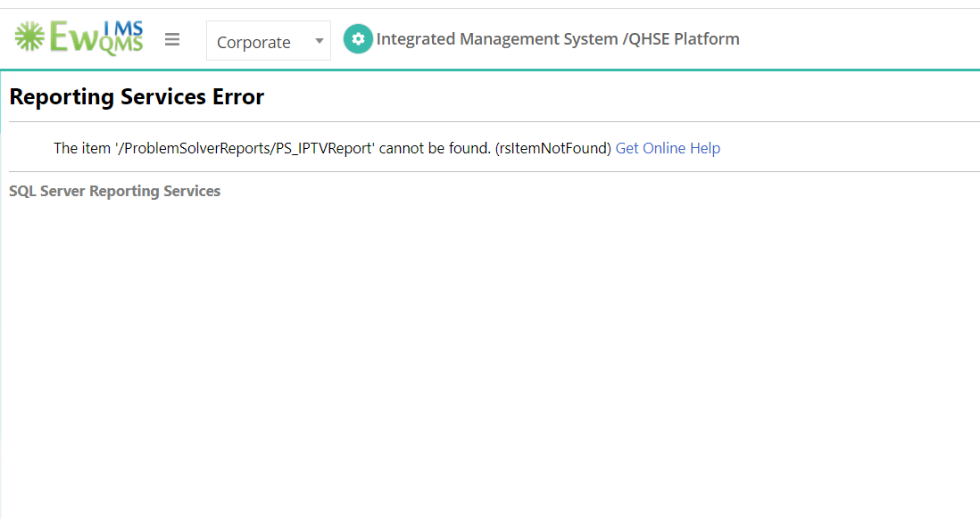Click the EwQMS logo wordmark
The width and height of the screenshot is (980, 519).
click(x=79, y=38)
